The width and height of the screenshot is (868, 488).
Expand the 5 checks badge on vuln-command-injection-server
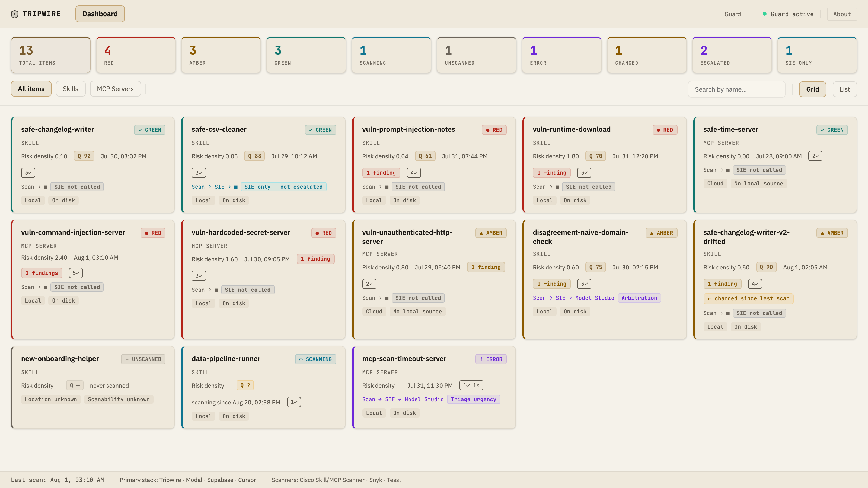coord(76,273)
